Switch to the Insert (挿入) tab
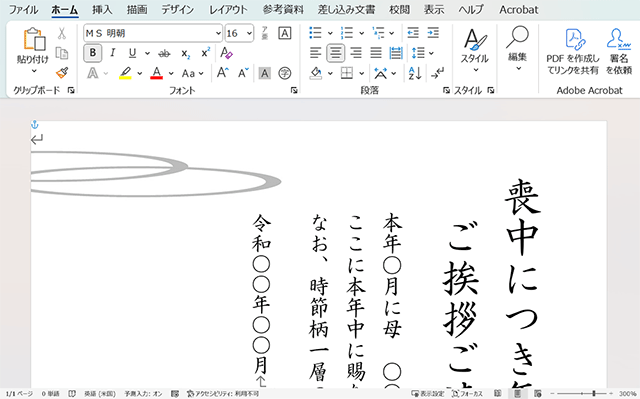The image size is (640, 399). (x=102, y=9)
